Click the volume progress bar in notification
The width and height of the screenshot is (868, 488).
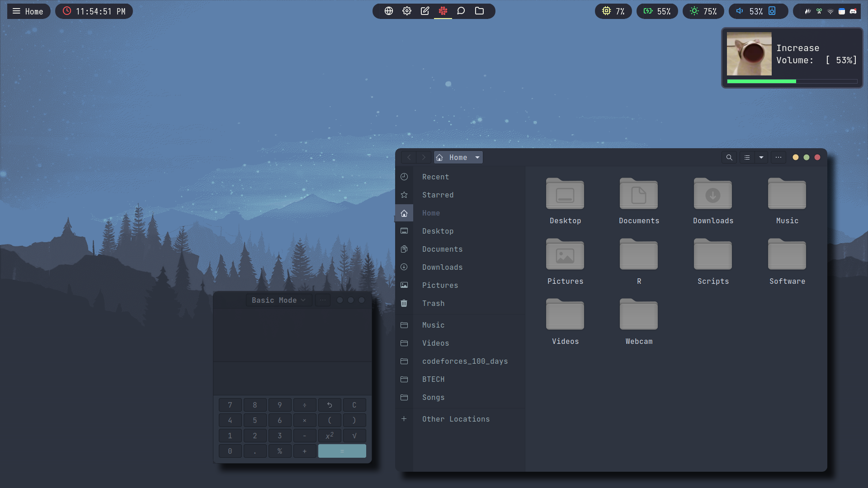click(792, 82)
